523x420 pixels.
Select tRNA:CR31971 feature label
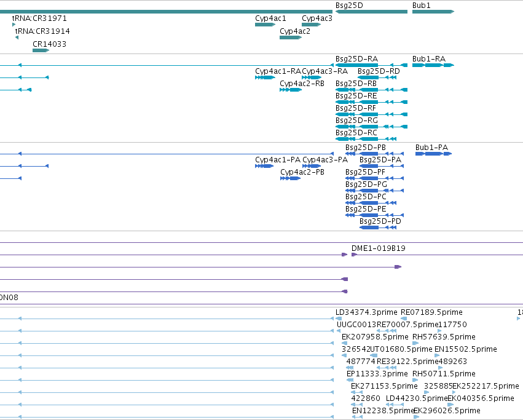pos(39,18)
